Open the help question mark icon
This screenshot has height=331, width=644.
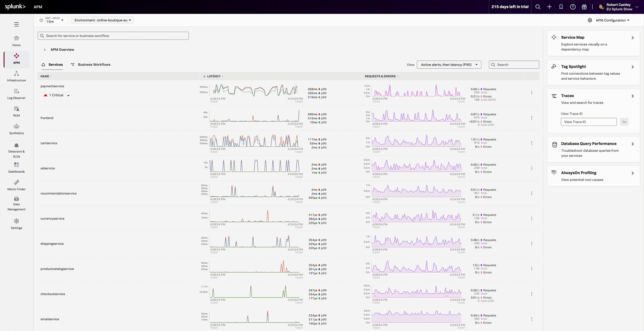(x=573, y=7)
